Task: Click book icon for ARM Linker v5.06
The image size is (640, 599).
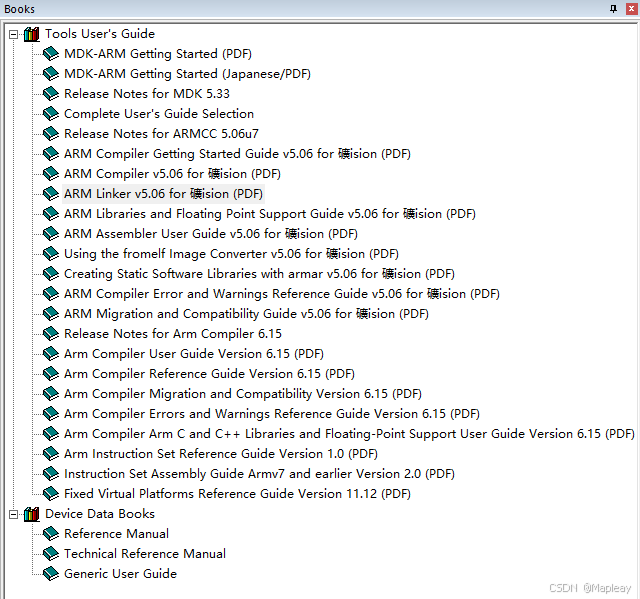Action: point(51,194)
